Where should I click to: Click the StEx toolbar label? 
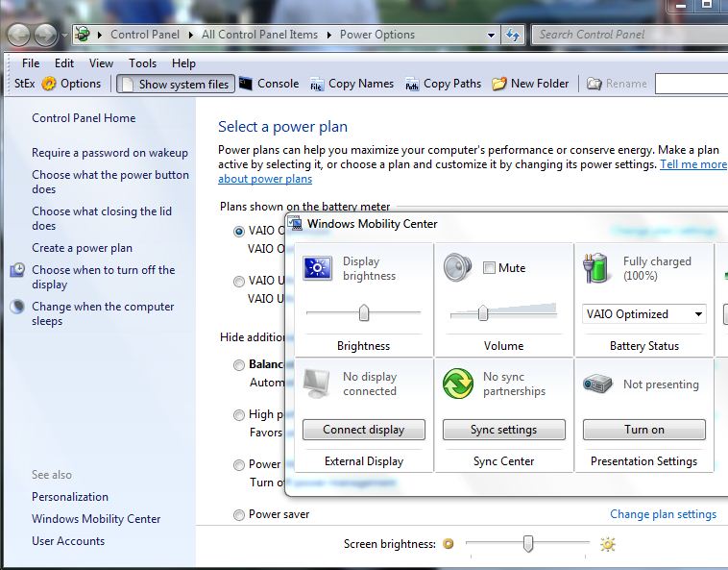pyautogui.click(x=25, y=84)
